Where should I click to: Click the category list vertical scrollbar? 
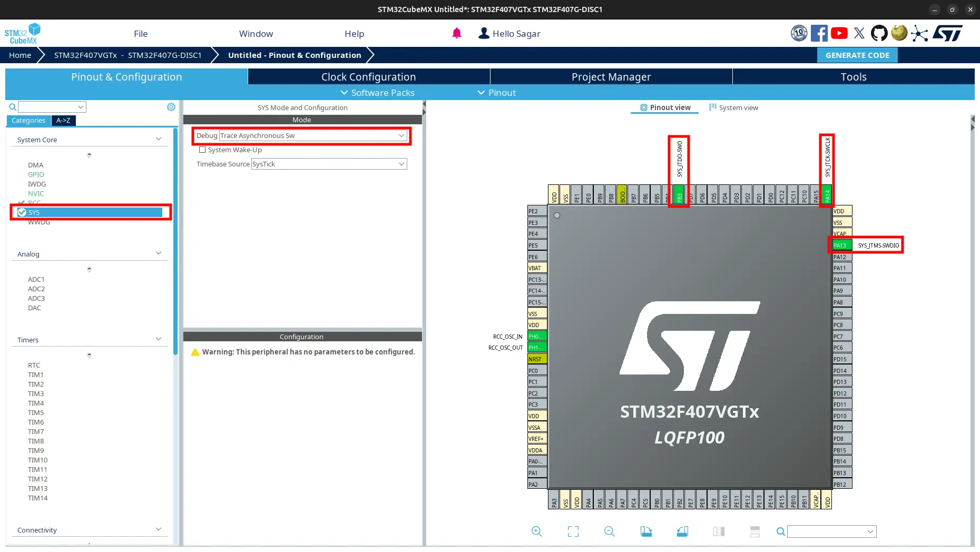(x=175, y=241)
